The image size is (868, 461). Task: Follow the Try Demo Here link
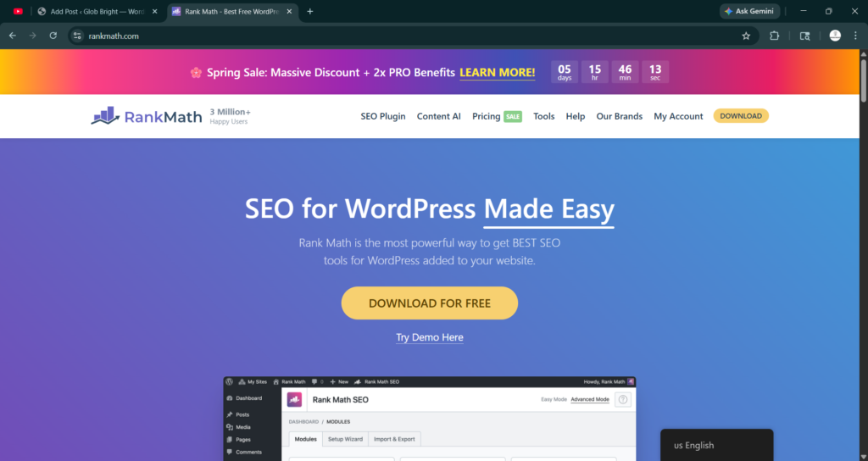430,337
